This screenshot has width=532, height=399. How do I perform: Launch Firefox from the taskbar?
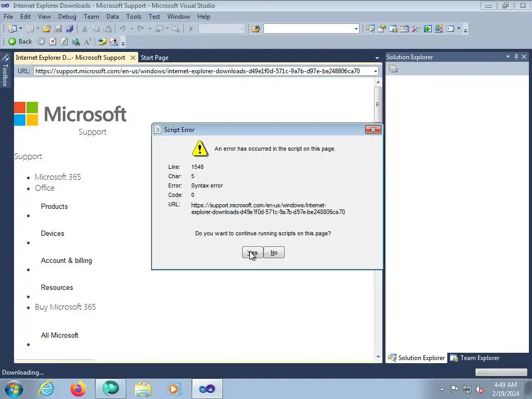pos(78,389)
